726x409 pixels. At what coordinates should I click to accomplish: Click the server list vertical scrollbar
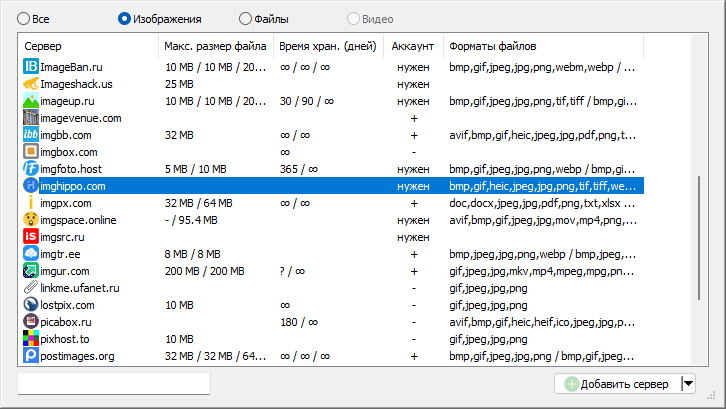point(699,238)
